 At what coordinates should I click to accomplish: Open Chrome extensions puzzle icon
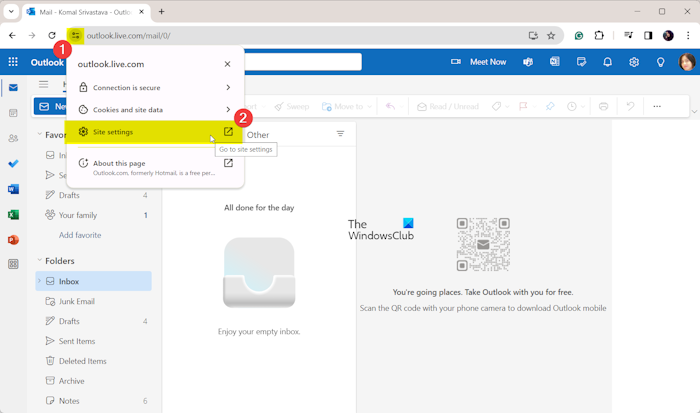pos(599,36)
